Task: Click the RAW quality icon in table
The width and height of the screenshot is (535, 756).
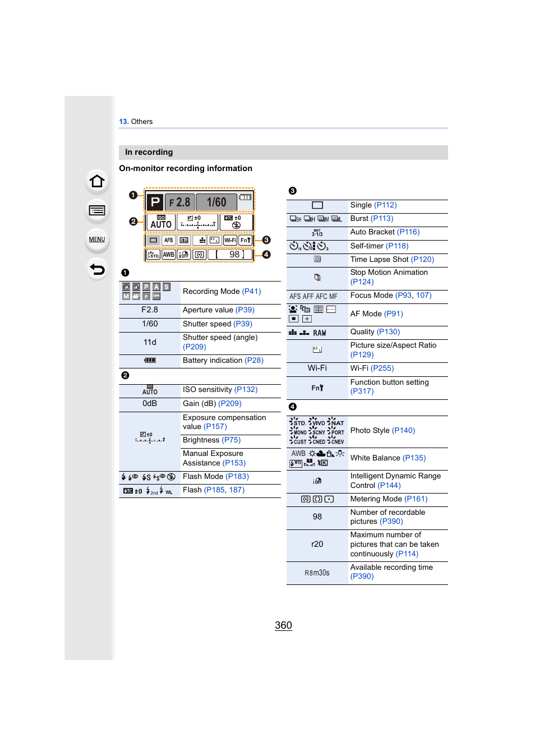Action: (x=320, y=333)
